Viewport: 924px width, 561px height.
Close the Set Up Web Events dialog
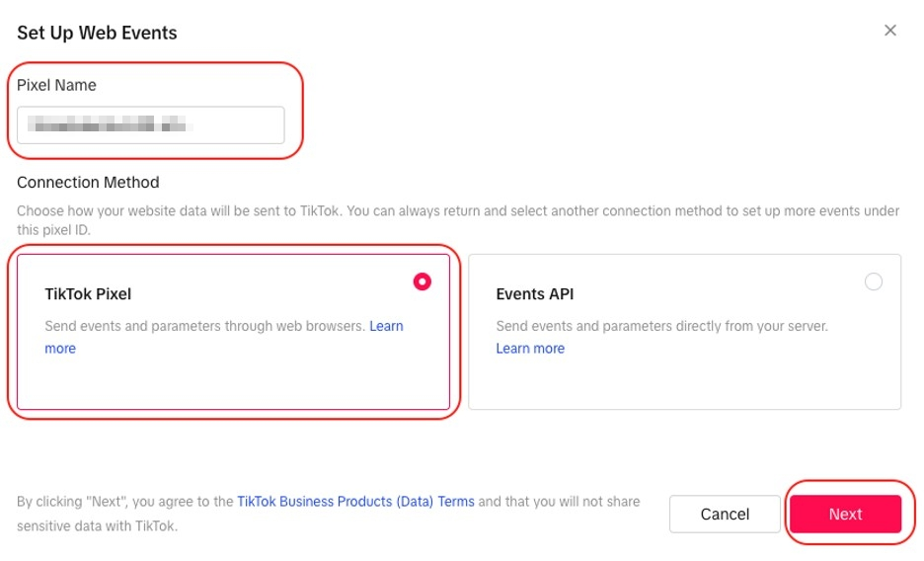[889, 30]
